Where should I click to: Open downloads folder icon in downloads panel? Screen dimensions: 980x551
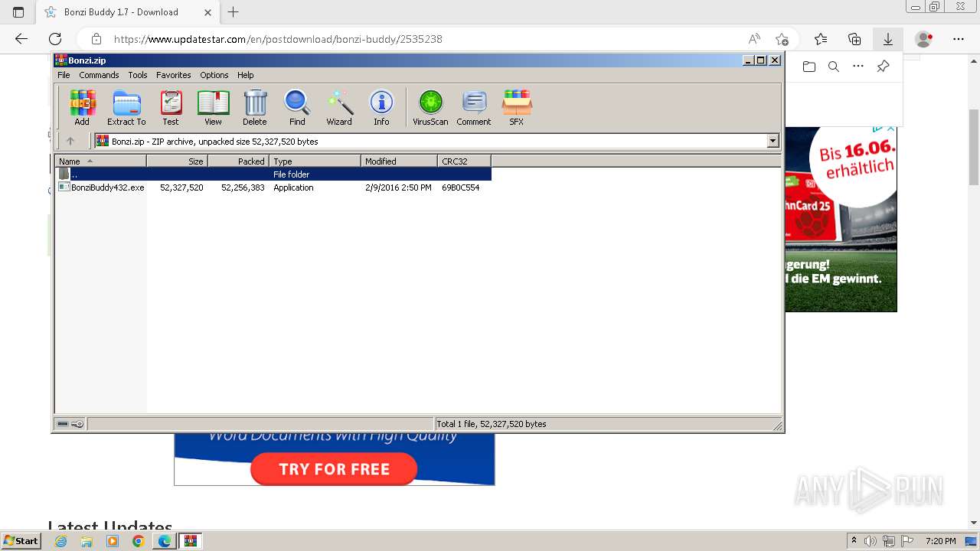click(809, 67)
